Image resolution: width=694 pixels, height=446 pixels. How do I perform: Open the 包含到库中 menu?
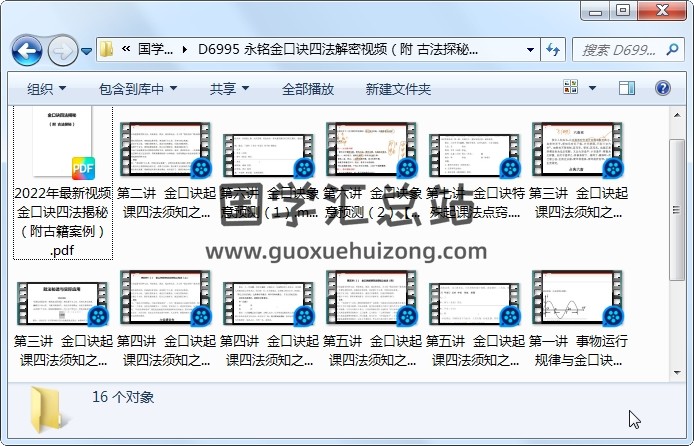(131, 89)
